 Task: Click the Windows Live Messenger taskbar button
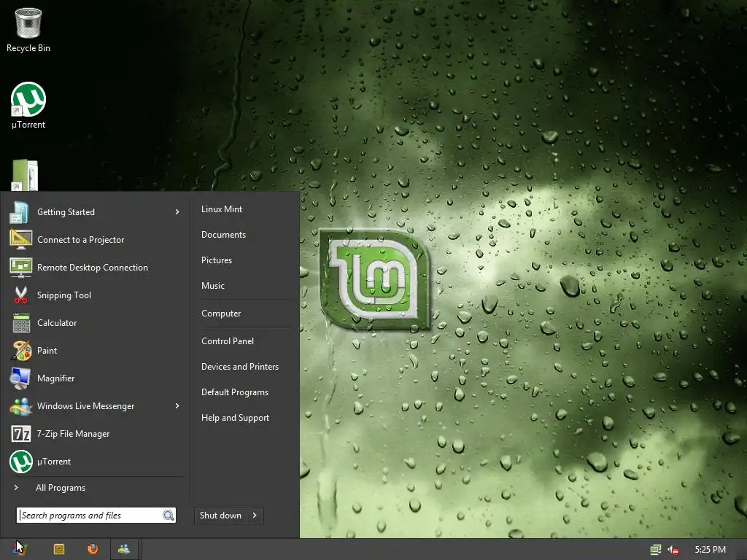(x=124, y=549)
